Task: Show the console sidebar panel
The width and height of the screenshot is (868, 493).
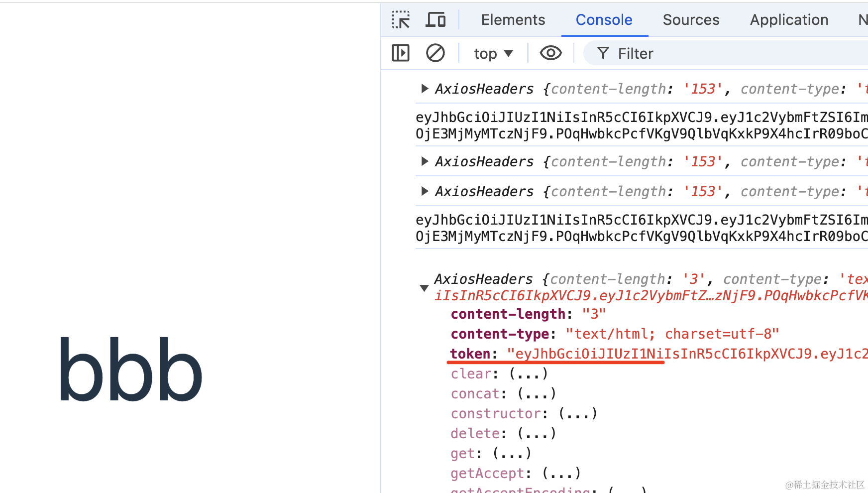Action: click(401, 53)
